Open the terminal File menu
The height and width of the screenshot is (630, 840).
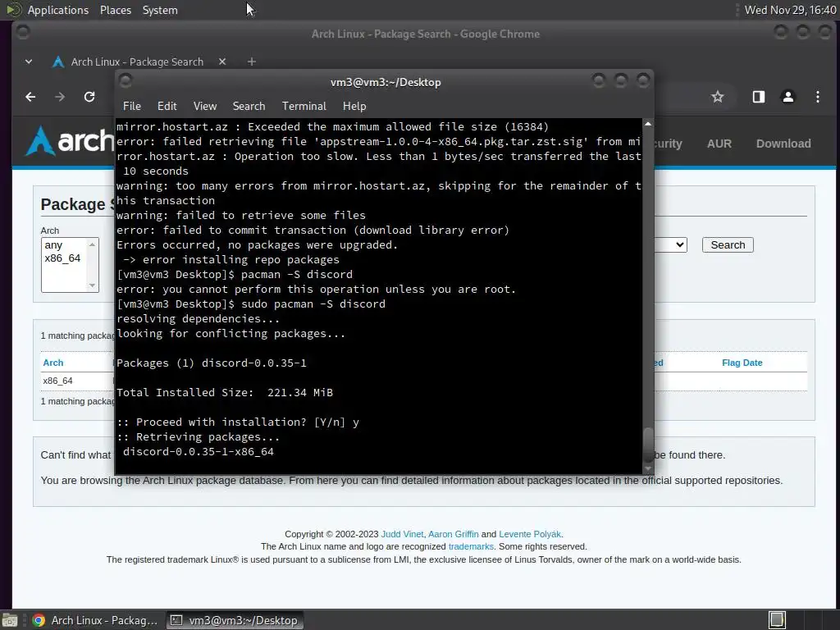132,106
